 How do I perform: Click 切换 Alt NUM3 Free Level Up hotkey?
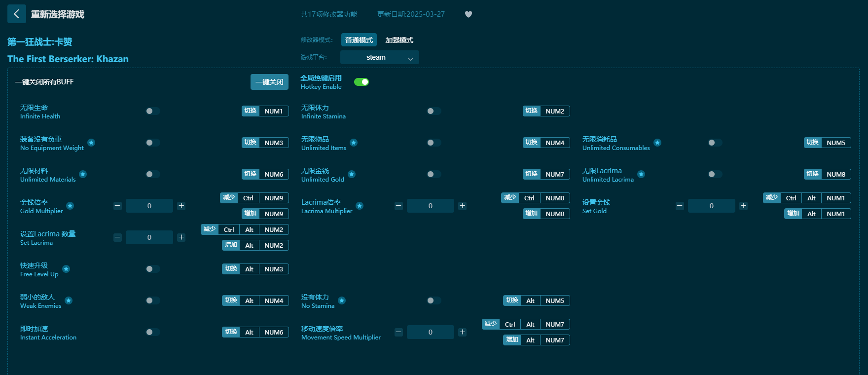(x=255, y=269)
